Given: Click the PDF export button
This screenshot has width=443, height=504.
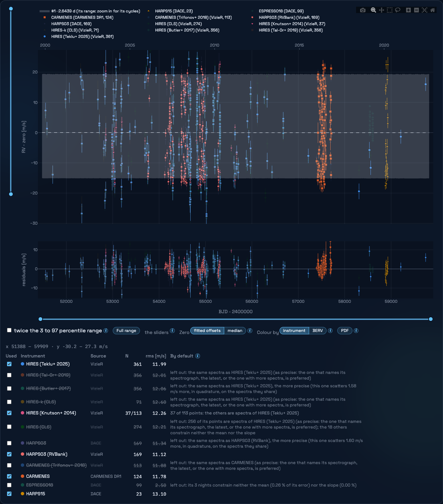Looking at the screenshot, I should click(x=345, y=331).
